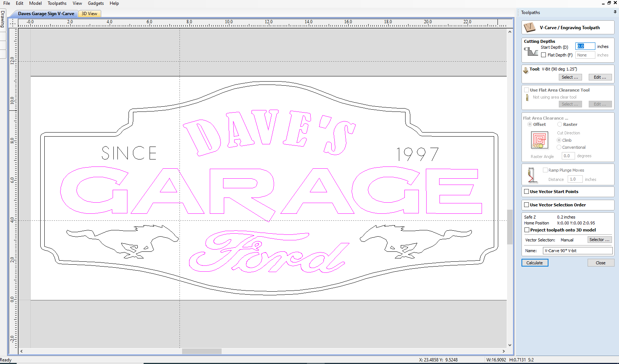
Task: Click the Raster Angle field
Action: [568, 156]
